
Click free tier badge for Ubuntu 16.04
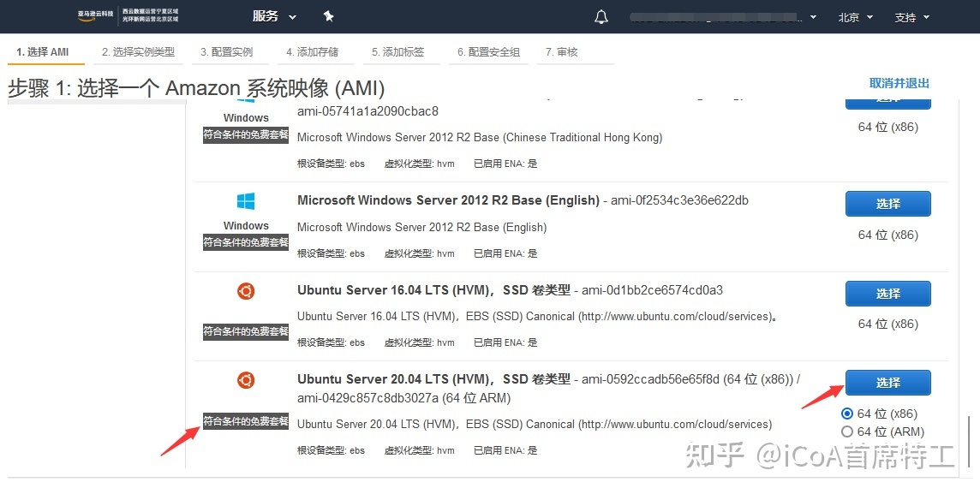[246, 331]
